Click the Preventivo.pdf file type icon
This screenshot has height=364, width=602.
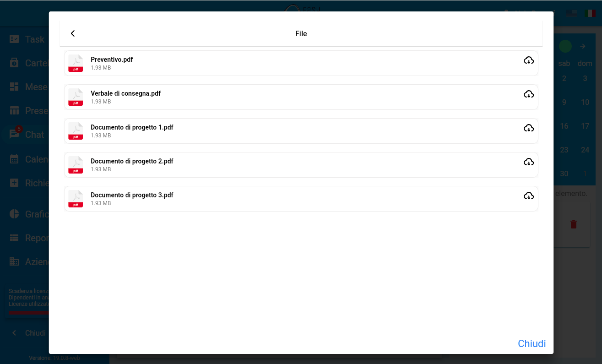(76, 63)
